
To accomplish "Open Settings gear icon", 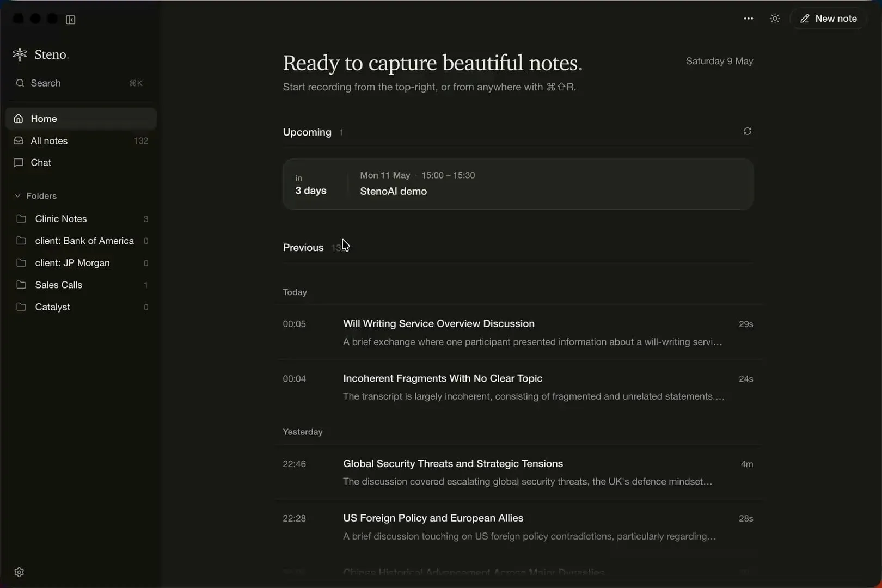I will 19,572.
